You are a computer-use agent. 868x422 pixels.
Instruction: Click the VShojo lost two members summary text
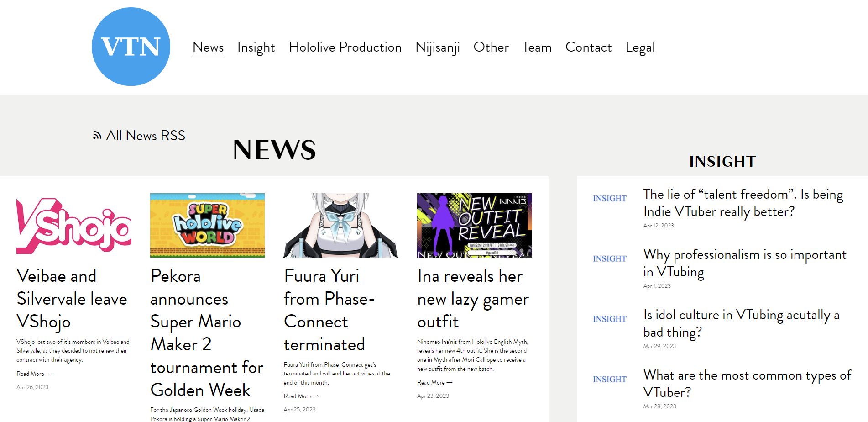73,351
